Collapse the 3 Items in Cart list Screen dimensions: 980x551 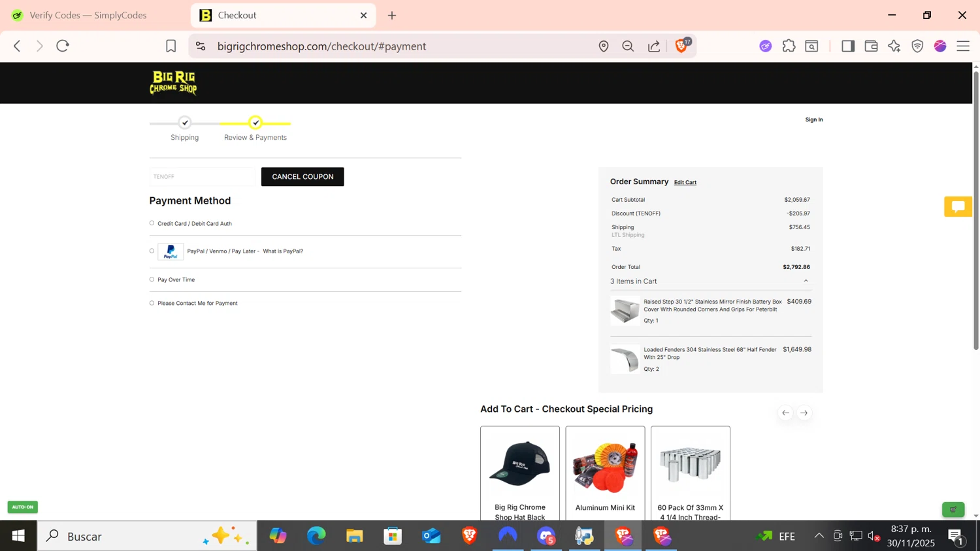point(806,281)
